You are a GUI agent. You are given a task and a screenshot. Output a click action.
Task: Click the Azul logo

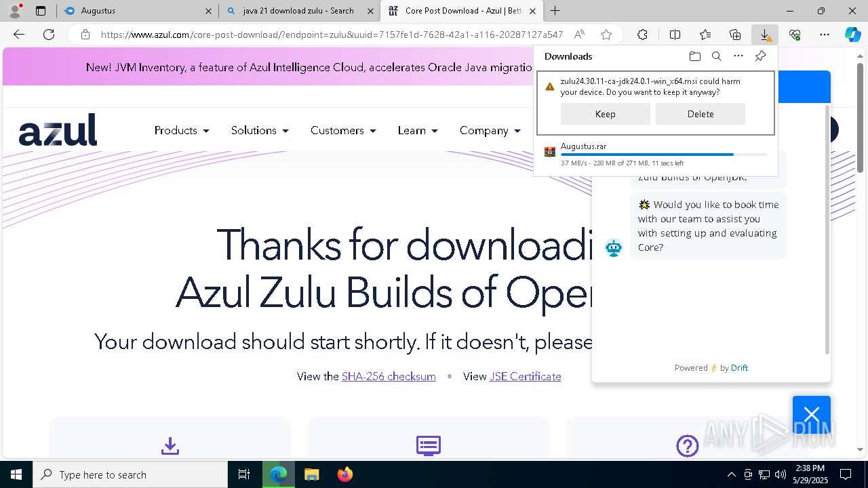click(58, 129)
